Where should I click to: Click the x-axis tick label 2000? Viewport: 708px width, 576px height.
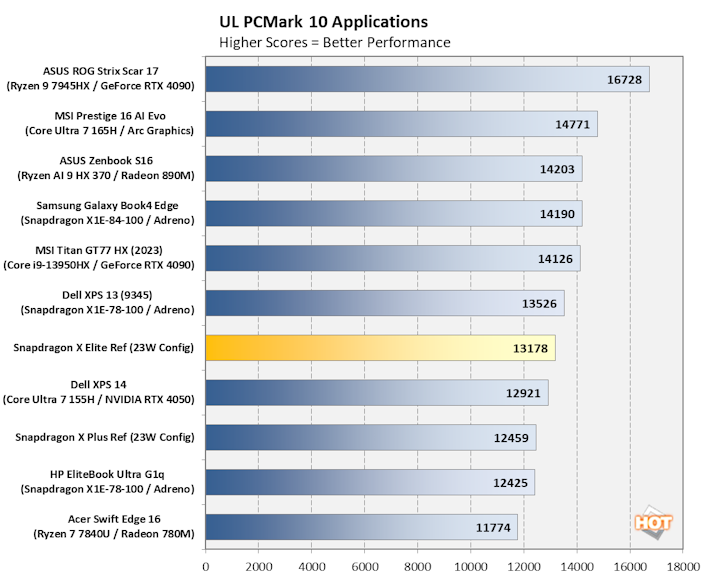pos(259,566)
